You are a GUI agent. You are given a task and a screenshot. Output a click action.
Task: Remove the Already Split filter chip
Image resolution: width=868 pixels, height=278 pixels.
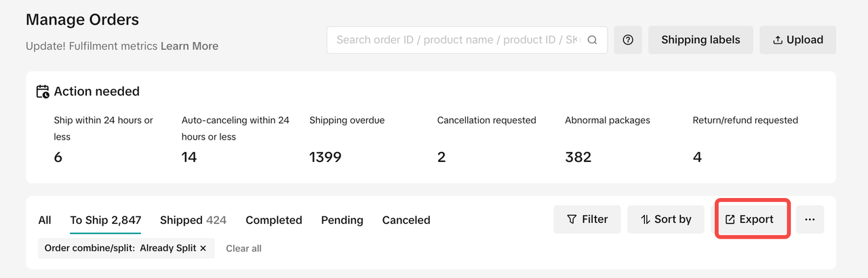coord(203,248)
